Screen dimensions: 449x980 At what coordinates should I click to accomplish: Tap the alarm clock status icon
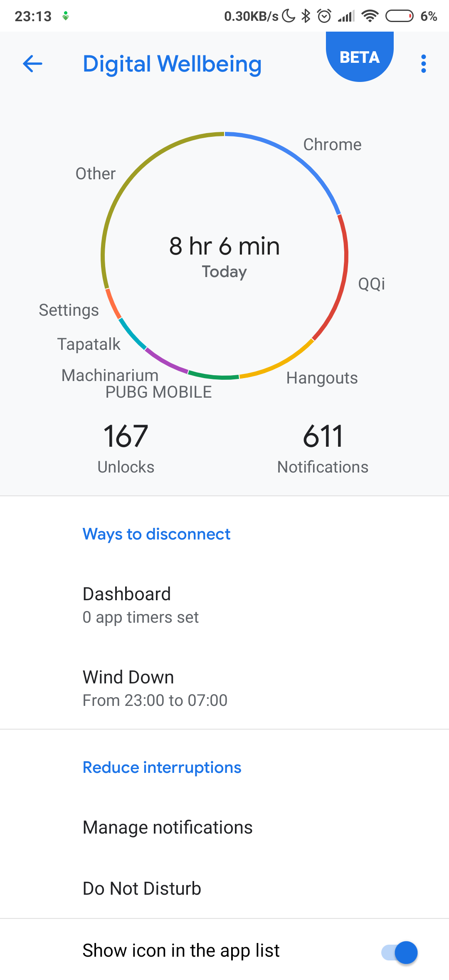(324, 16)
